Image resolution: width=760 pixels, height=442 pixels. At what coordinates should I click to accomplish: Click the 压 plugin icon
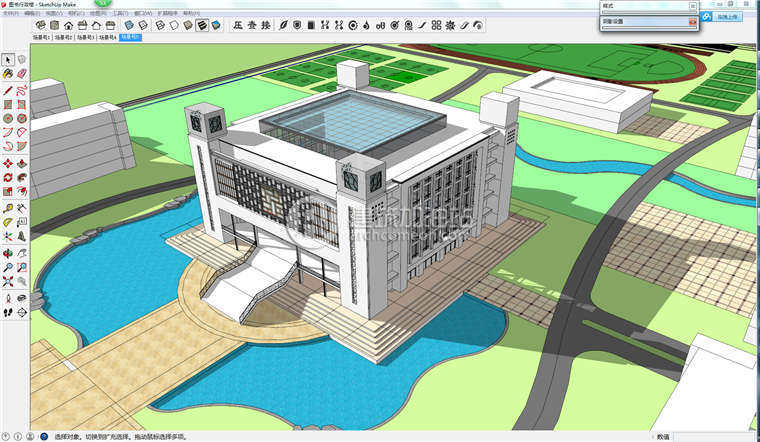(238, 25)
